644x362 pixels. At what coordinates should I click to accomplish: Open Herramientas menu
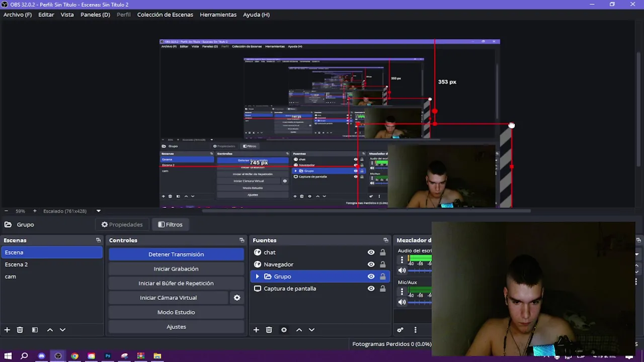[x=218, y=15]
